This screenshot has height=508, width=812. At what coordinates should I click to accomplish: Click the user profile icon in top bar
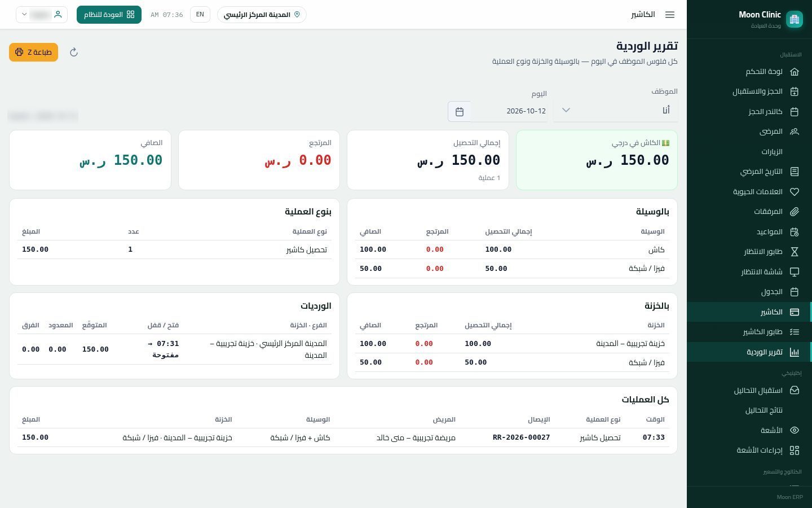(x=58, y=15)
